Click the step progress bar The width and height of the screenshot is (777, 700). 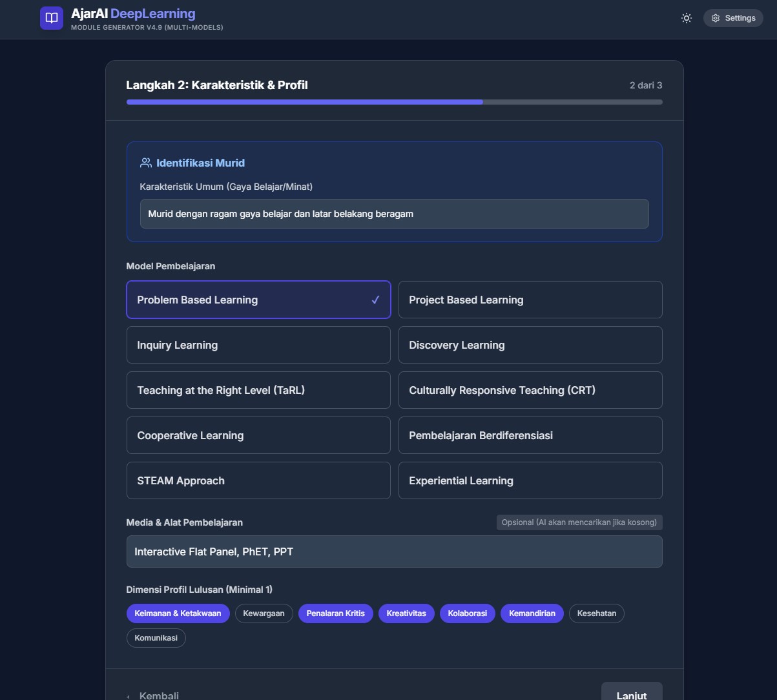394,102
